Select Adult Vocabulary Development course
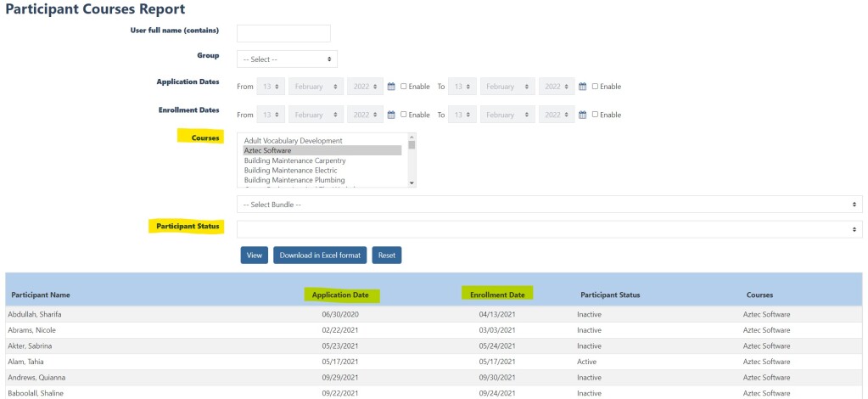868x399 pixels. pos(322,140)
